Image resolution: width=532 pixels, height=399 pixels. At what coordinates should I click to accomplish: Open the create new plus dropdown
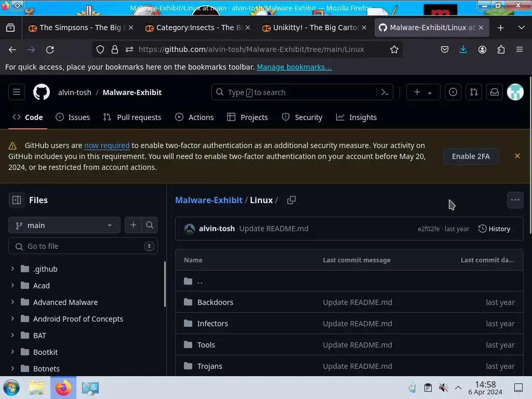pos(423,92)
